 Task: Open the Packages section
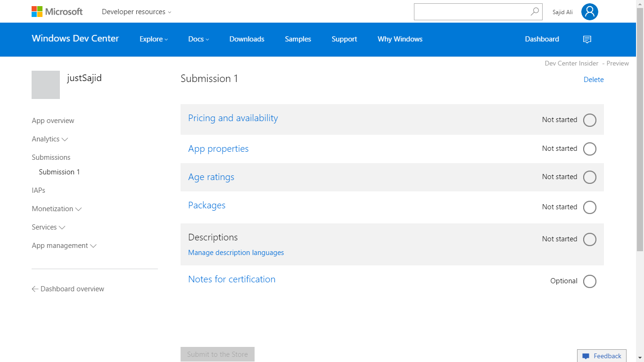pyautogui.click(x=206, y=206)
